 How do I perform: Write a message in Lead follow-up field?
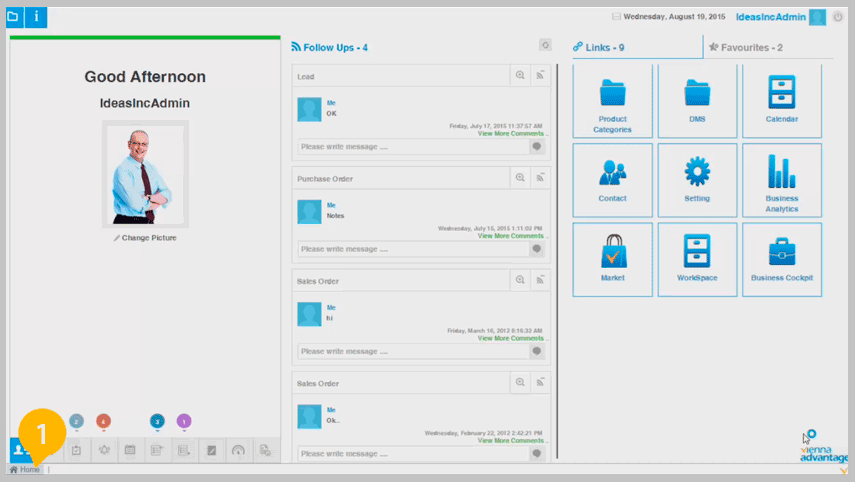414,147
